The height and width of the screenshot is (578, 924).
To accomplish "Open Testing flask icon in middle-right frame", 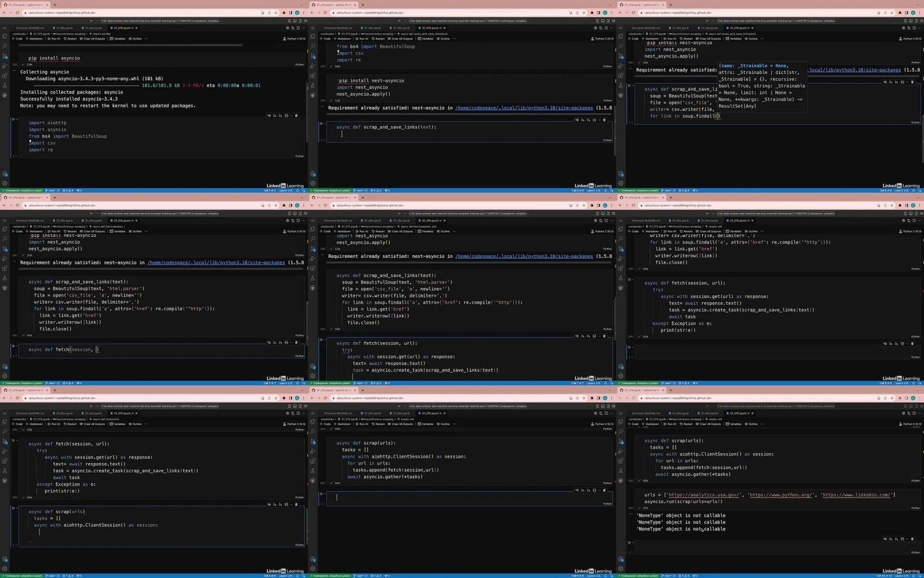I will point(621,278).
